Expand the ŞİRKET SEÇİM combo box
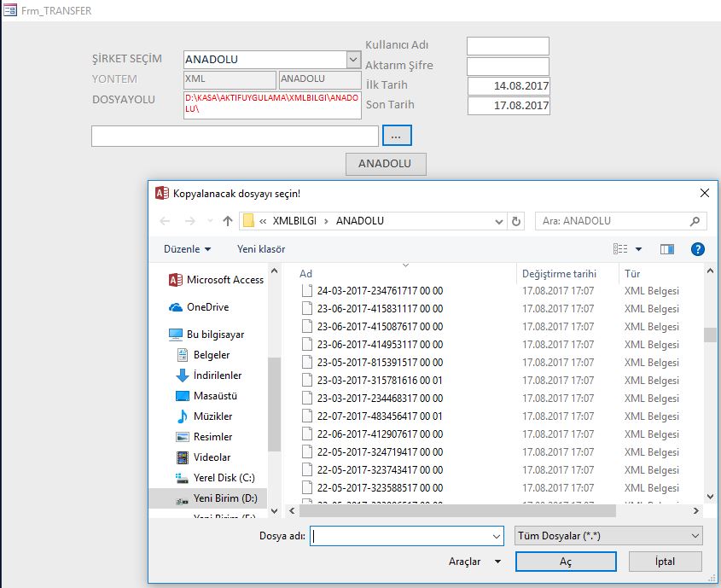Image resolution: width=721 pixels, height=588 pixels. tap(353, 60)
